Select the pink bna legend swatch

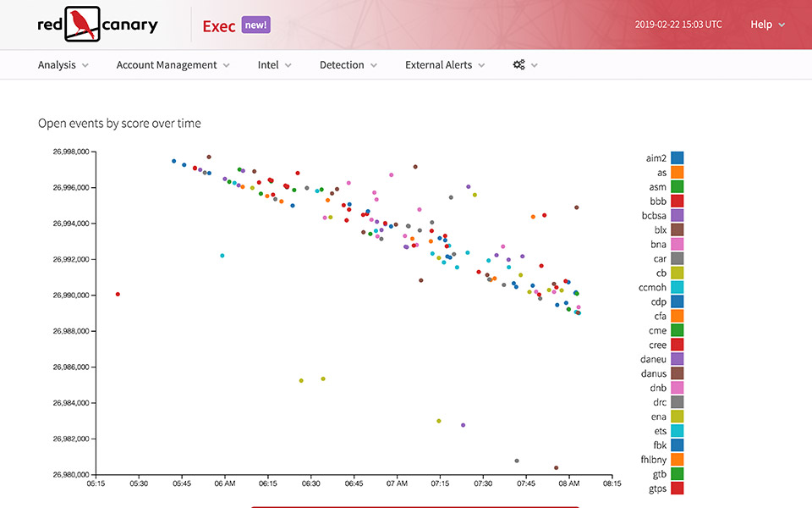point(678,244)
